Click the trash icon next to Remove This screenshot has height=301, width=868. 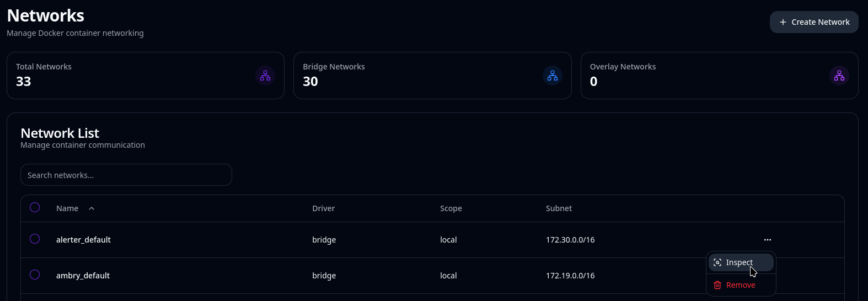point(717,285)
